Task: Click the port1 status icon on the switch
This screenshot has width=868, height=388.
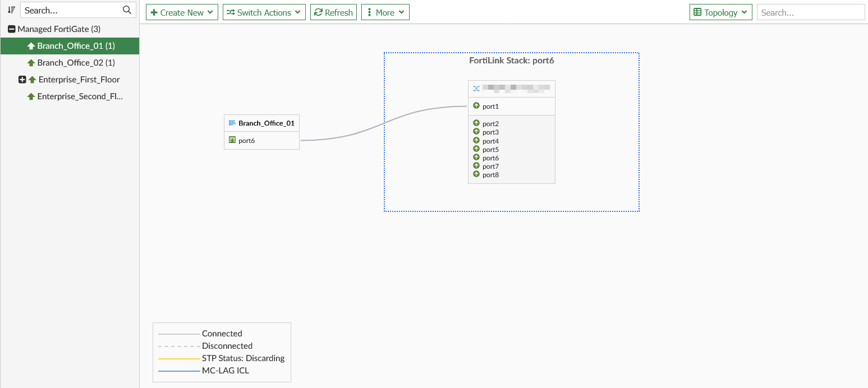Action: click(x=476, y=105)
